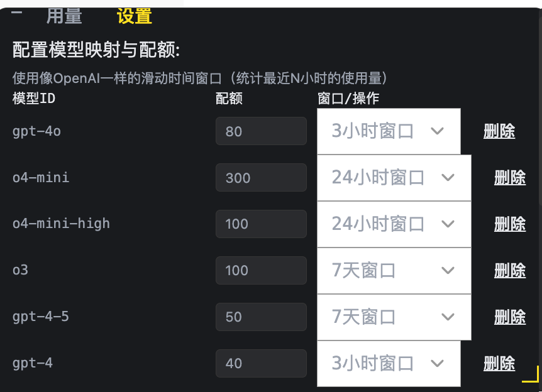Focus the o4-mini-high quota input
The image size is (542, 392).
(x=261, y=224)
